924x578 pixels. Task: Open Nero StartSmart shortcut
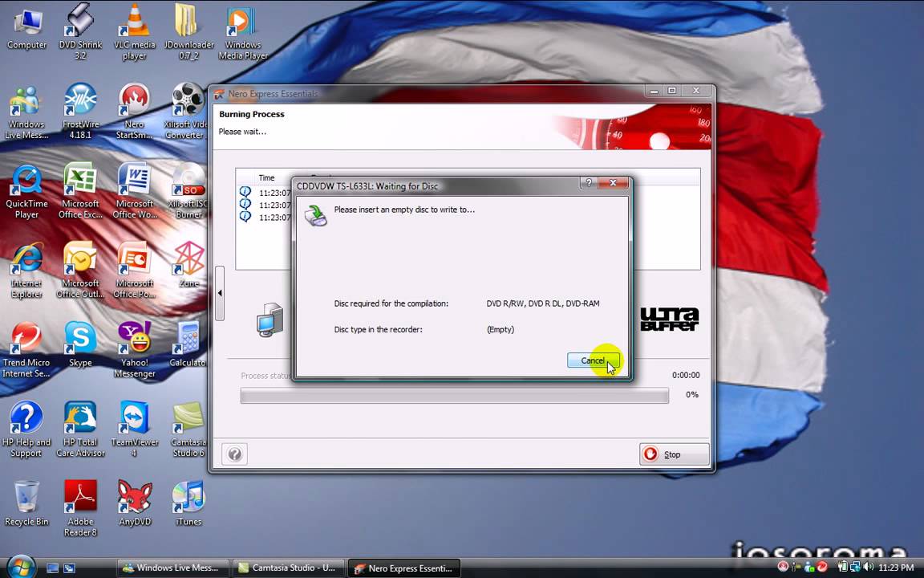coord(134,111)
